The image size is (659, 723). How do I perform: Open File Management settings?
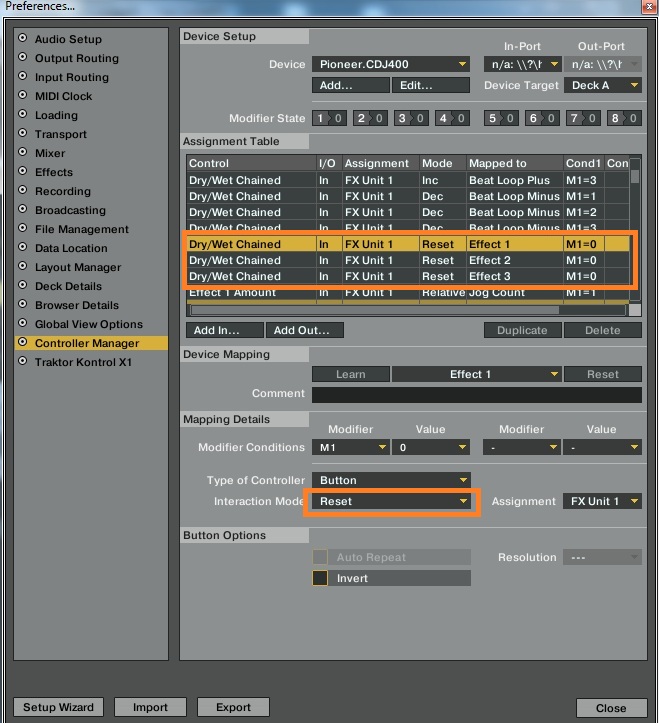click(x=81, y=229)
